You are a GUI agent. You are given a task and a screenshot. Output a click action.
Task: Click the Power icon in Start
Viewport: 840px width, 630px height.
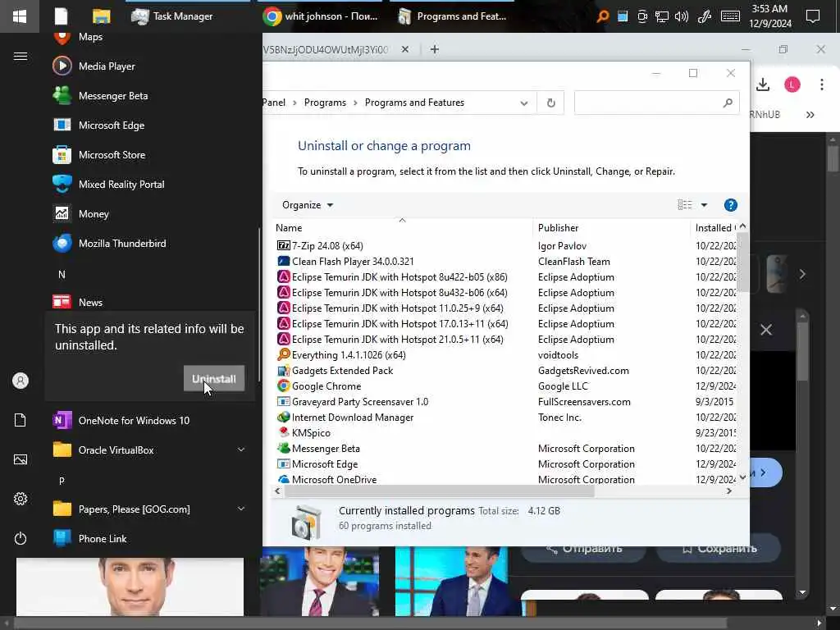pyautogui.click(x=21, y=538)
